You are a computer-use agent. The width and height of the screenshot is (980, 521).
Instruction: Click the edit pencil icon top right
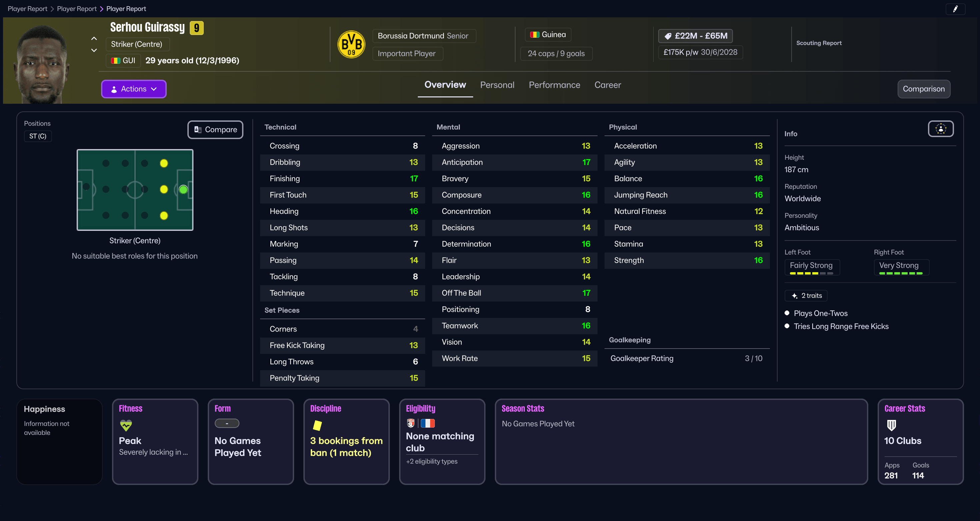956,9
